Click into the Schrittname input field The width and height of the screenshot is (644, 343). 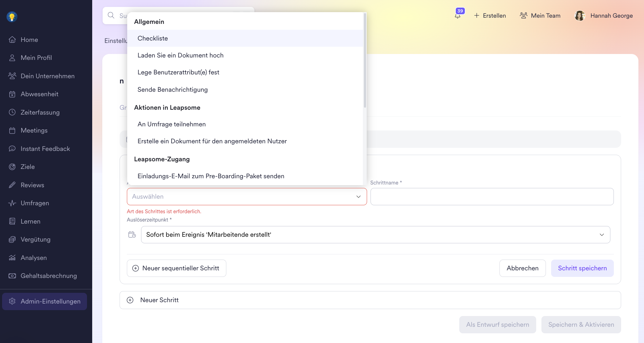[491, 197]
